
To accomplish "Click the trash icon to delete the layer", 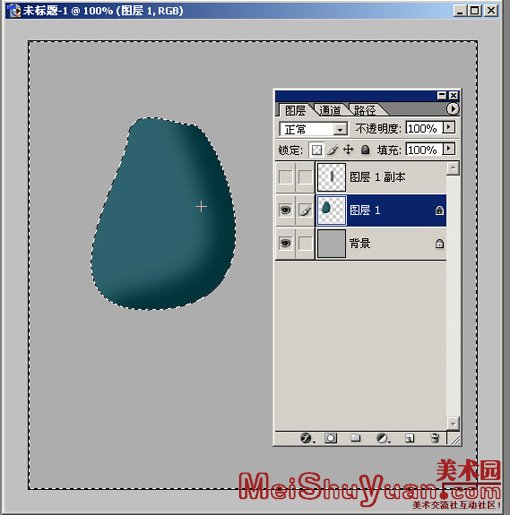I will click(x=435, y=438).
